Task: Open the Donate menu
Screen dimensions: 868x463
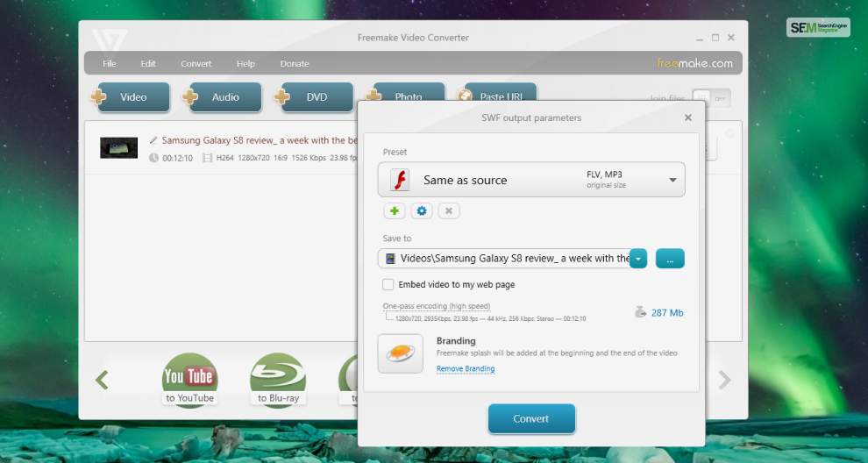Action: pyautogui.click(x=295, y=64)
